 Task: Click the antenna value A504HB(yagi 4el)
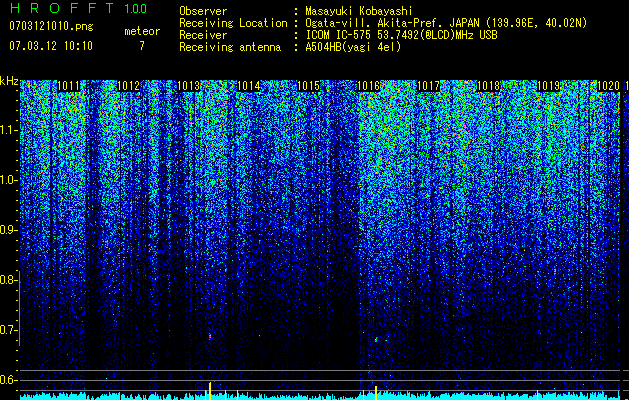pyautogui.click(x=353, y=47)
